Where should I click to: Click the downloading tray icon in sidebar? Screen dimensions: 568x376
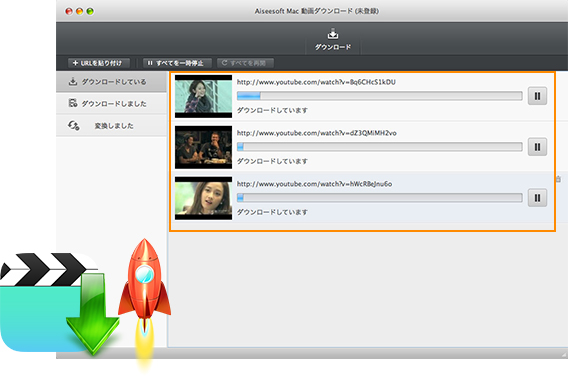[x=73, y=82]
